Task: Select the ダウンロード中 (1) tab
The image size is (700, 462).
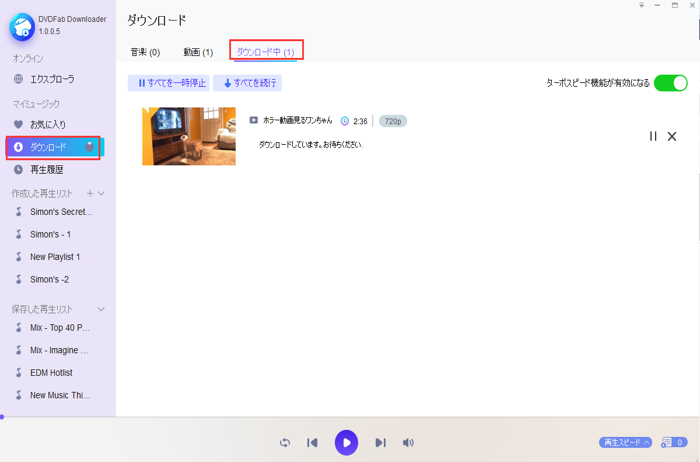Action: point(265,52)
